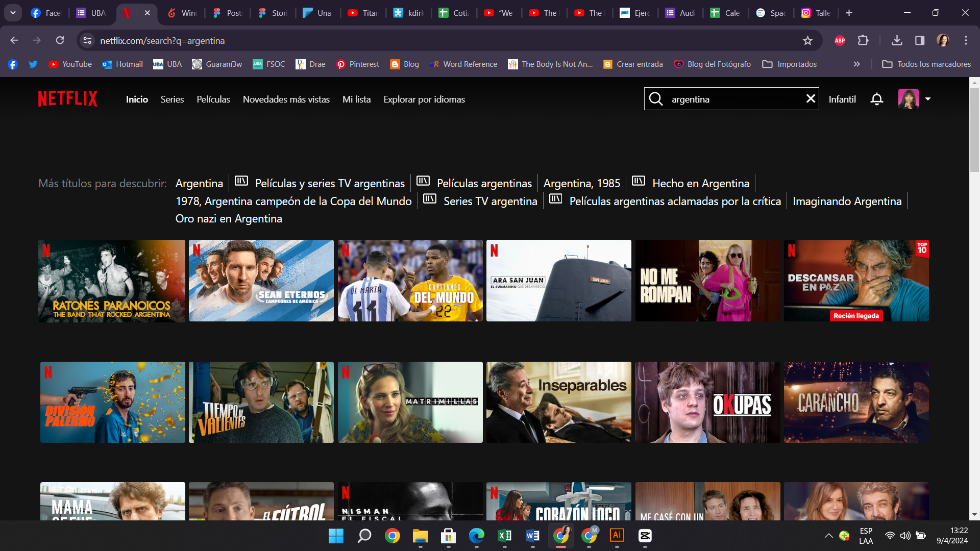This screenshot has width=980, height=551.
Task: Open the Series navigation item
Action: click(172, 99)
